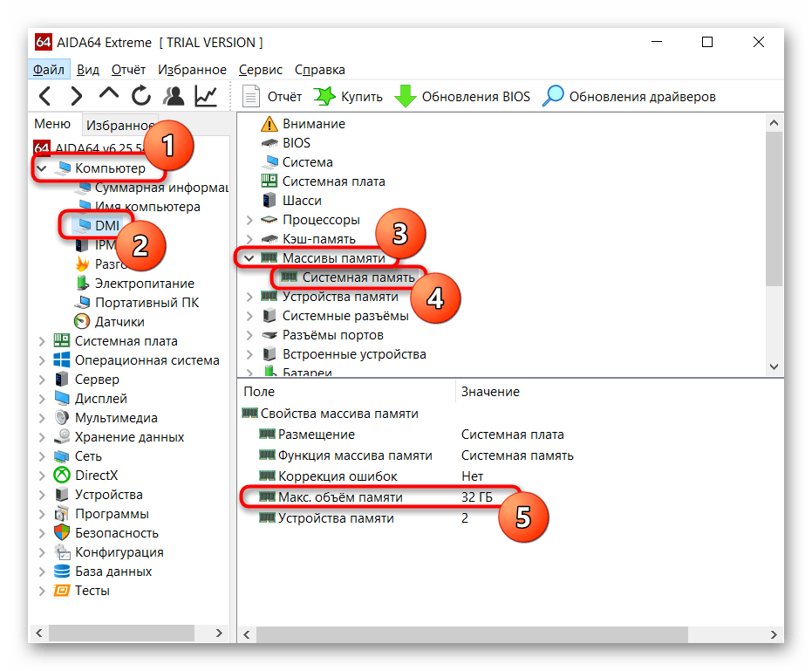Go back with the left arrow toolbar icon
This screenshot has width=812, height=671.
(45, 96)
